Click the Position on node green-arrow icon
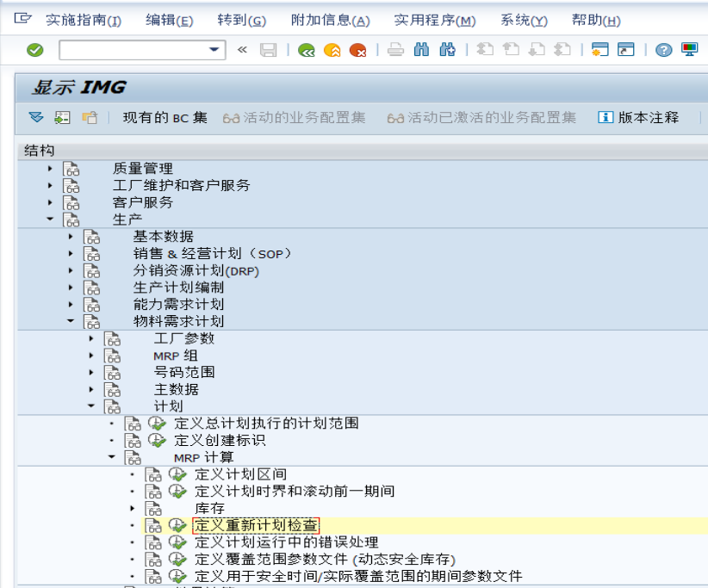Viewport: 708px width, 588px height. (62, 118)
